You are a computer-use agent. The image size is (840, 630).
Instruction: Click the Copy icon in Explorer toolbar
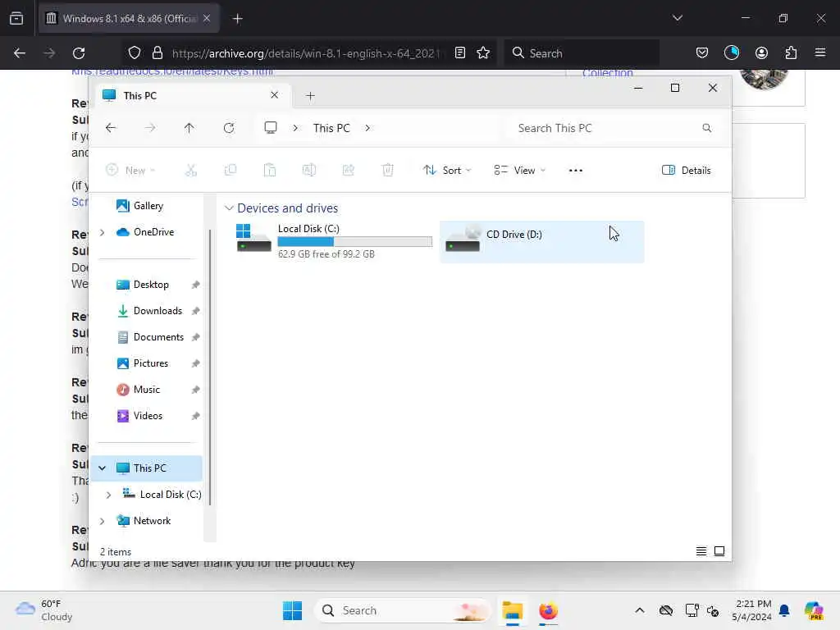[x=231, y=171]
